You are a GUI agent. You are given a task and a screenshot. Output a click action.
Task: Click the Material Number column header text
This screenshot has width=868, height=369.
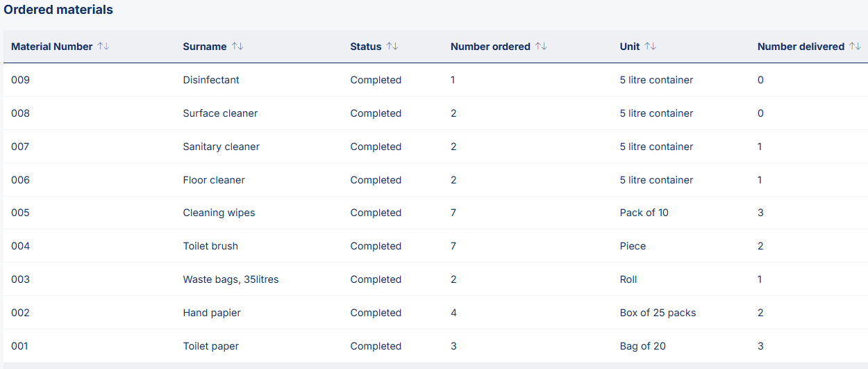(52, 47)
